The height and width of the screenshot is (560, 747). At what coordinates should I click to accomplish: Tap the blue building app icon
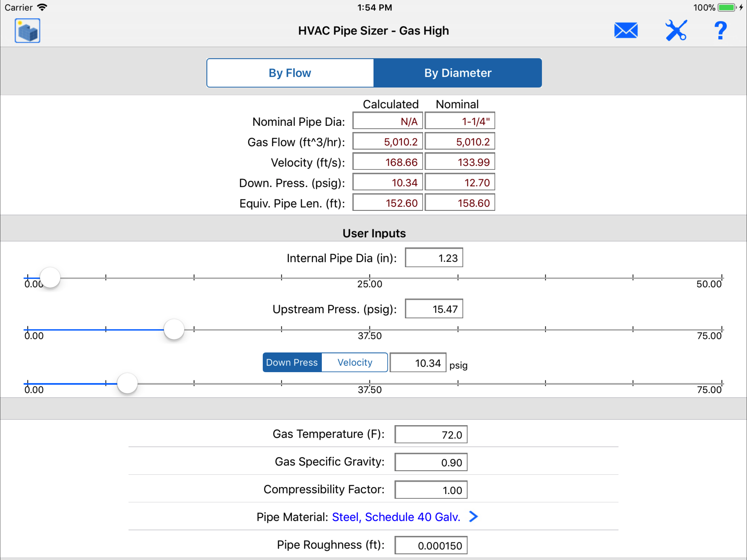tap(27, 31)
